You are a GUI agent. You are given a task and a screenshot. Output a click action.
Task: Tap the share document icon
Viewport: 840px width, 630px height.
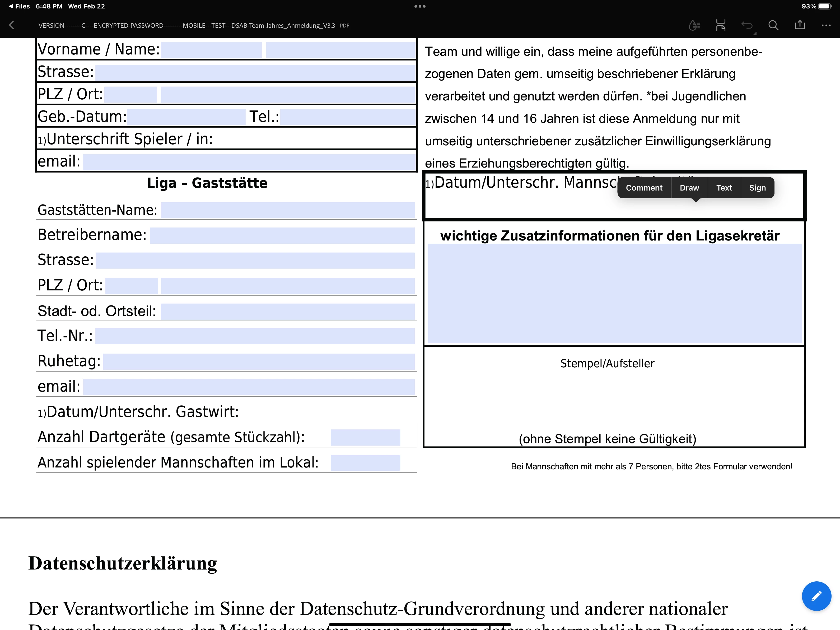(800, 25)
